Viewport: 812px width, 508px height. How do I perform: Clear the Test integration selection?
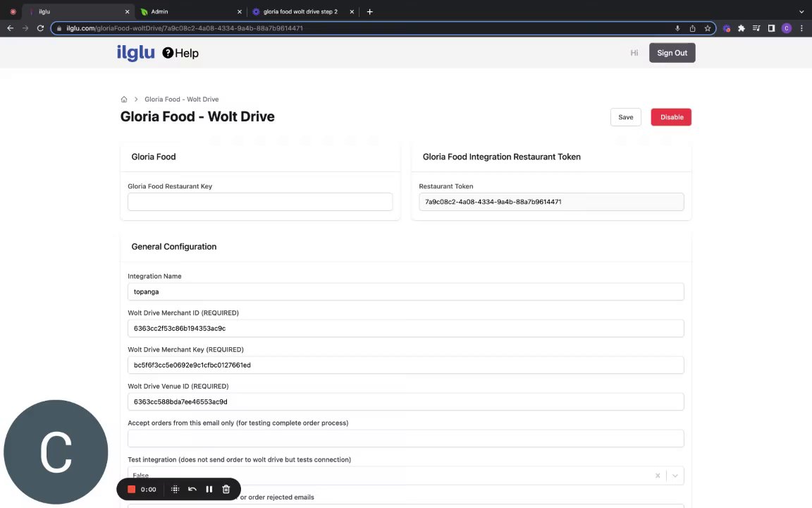click(658, 476)
